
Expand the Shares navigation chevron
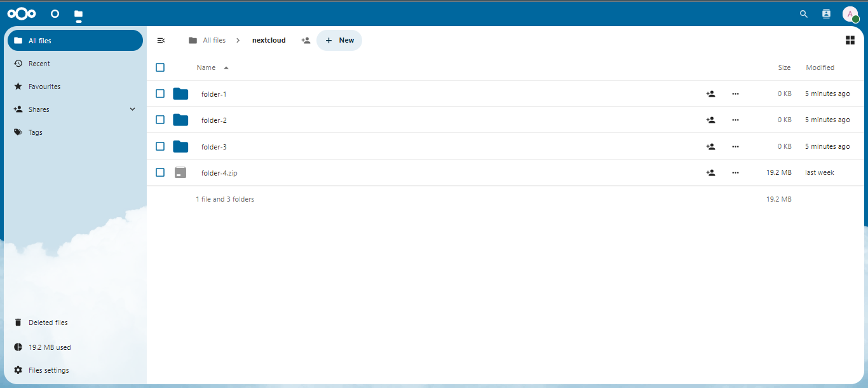132,109
